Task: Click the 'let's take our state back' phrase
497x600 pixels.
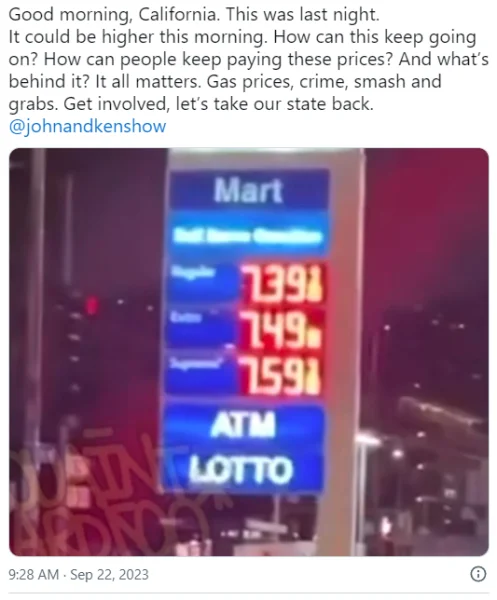Action: (274, 104)
